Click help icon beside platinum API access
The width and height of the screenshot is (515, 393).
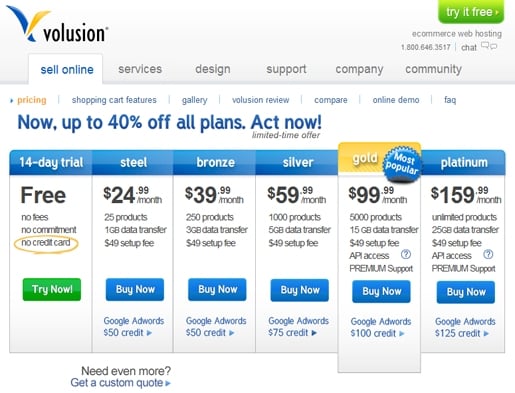(488, 255)
